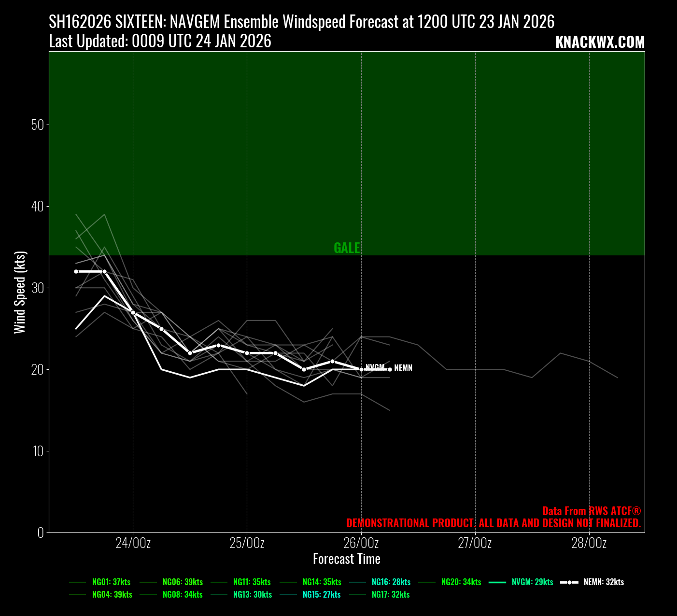The height and width of the screenshot is (616, 677).
Task: Click the NVGM legend line swatch
Action: tap(497, 583)
